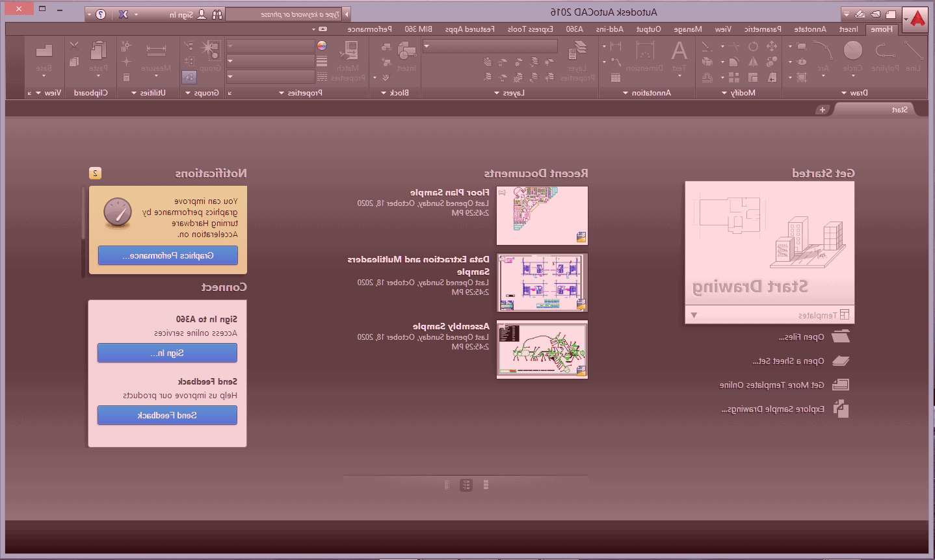Click the Quick Calculator icon in Utilities
The image size is (935, 560).
[126, 77]
